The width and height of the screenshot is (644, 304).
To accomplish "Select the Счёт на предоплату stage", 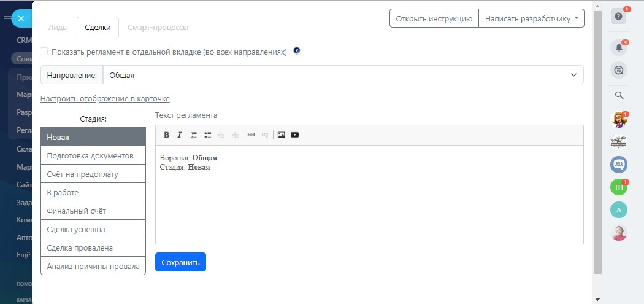I will click(93, 174).
